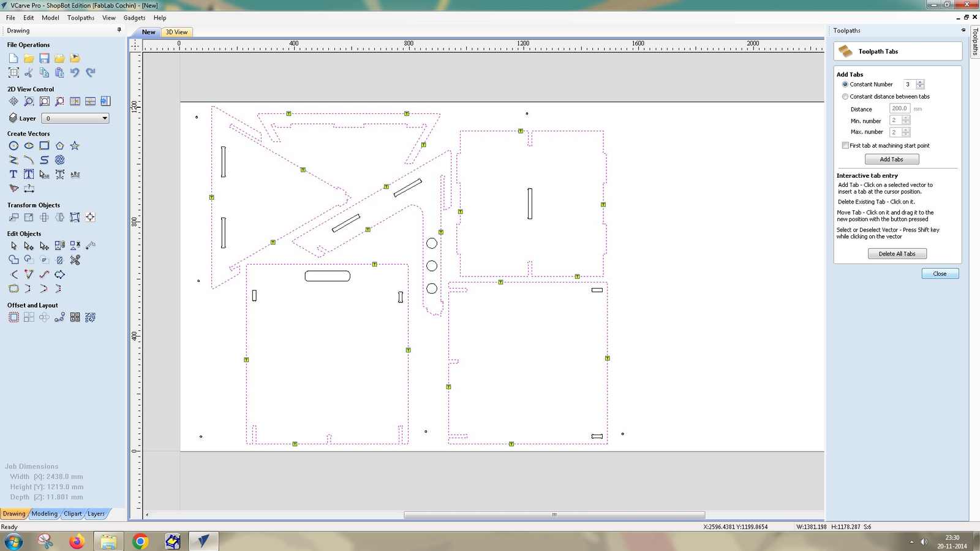
Task: Enable First tab at machining start point
Action: point(845,146)
